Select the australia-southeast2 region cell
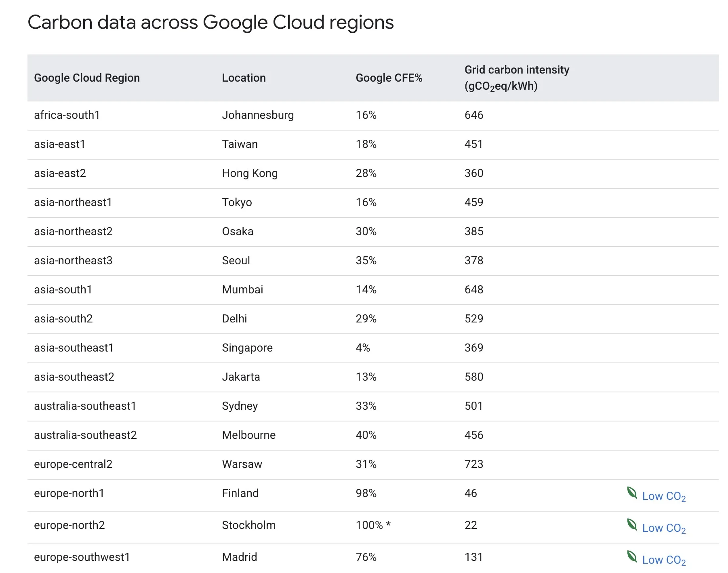This screenshot has width=728, height=573. (x=85, y=435)
